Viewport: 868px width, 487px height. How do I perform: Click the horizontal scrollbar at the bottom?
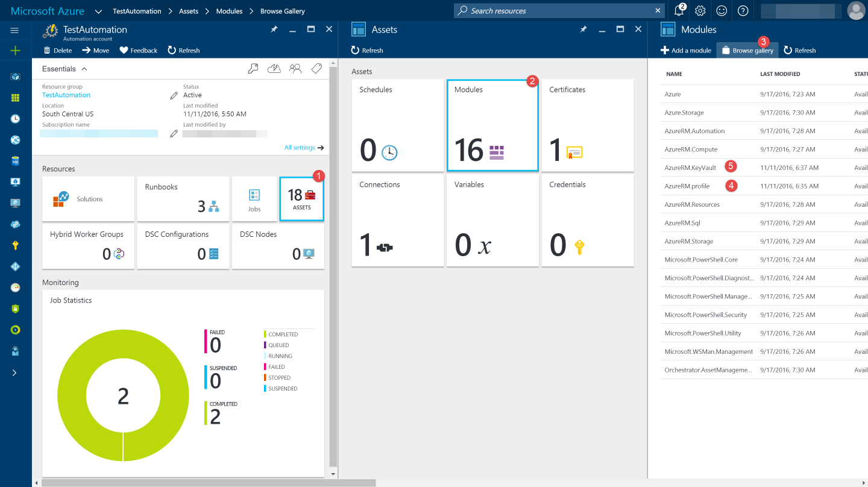209,483
